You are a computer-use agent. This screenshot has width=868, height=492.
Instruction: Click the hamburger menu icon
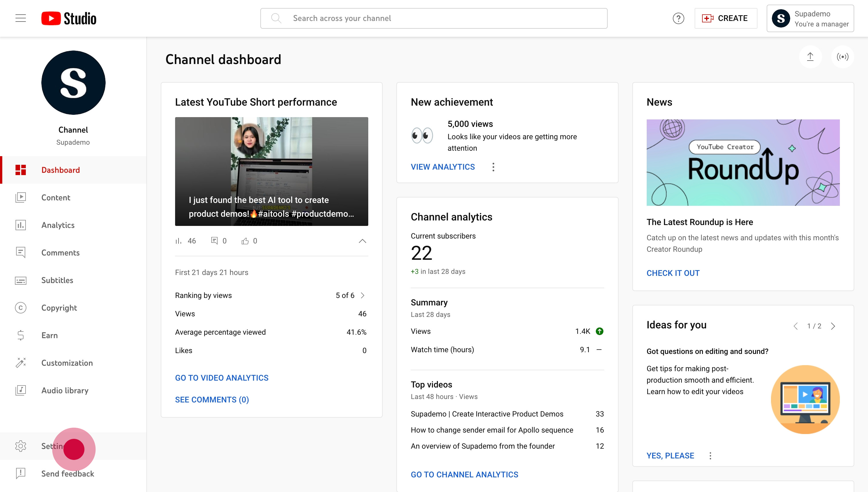click(x=21, y=18)
